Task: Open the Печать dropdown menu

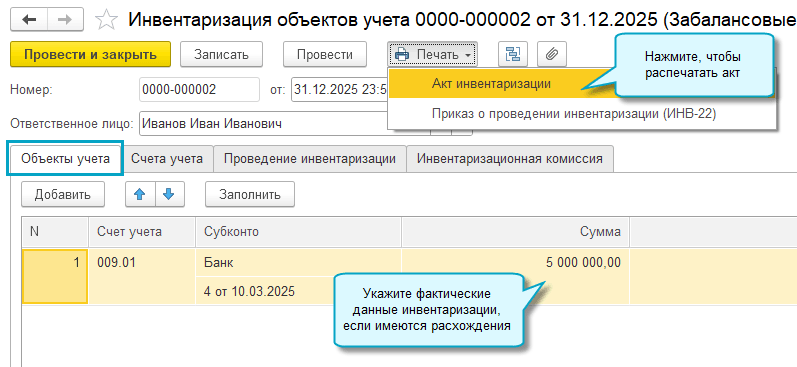Action: 432,54
